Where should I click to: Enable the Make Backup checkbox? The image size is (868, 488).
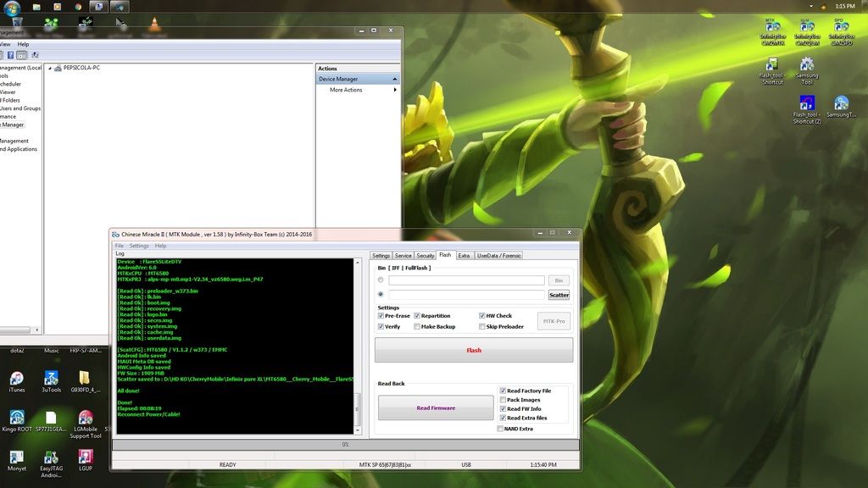click(x=416, y=326)
